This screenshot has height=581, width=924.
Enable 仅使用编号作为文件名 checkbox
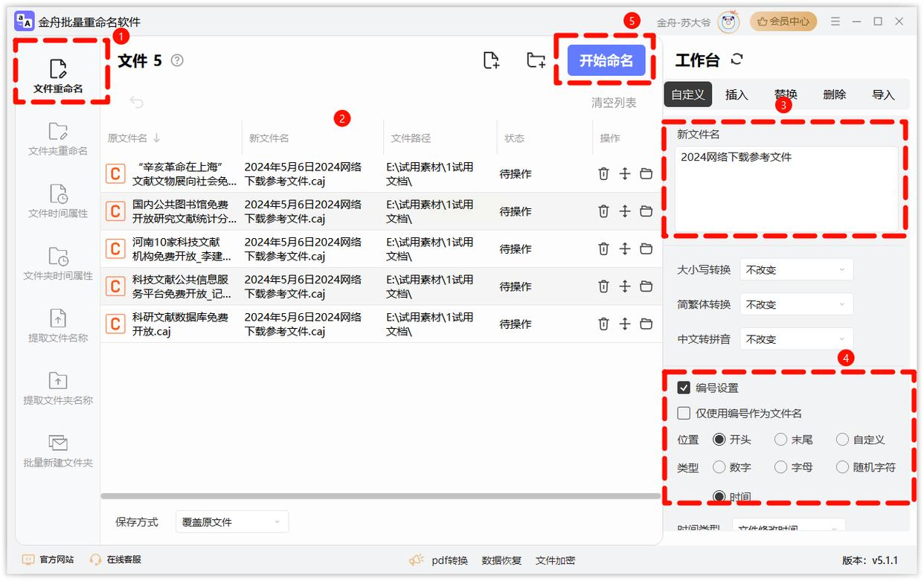coord(684,413)
